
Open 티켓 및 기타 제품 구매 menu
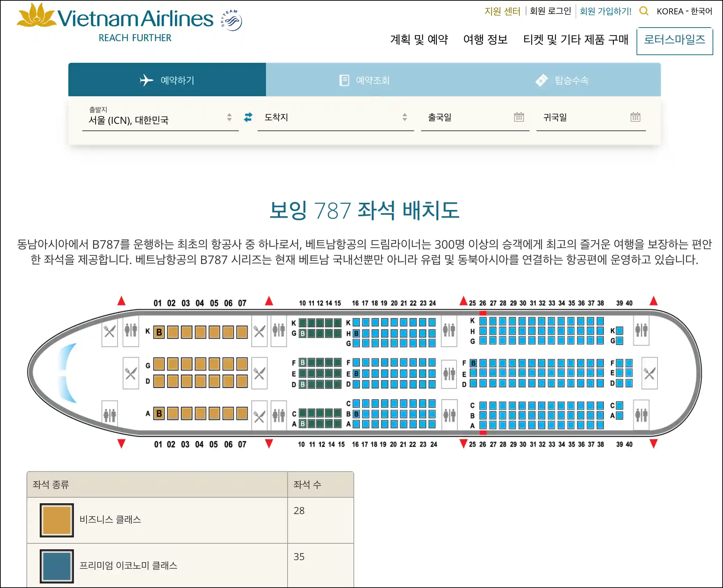coord(576,40)
